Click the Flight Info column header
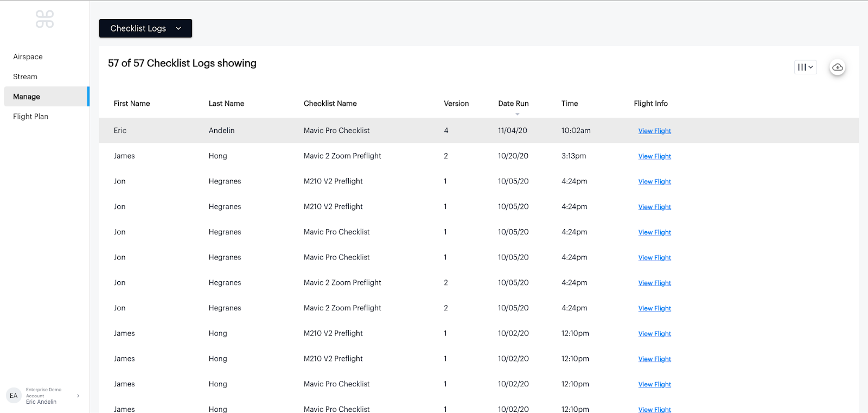The image size is (868, 413). (650, 103)
